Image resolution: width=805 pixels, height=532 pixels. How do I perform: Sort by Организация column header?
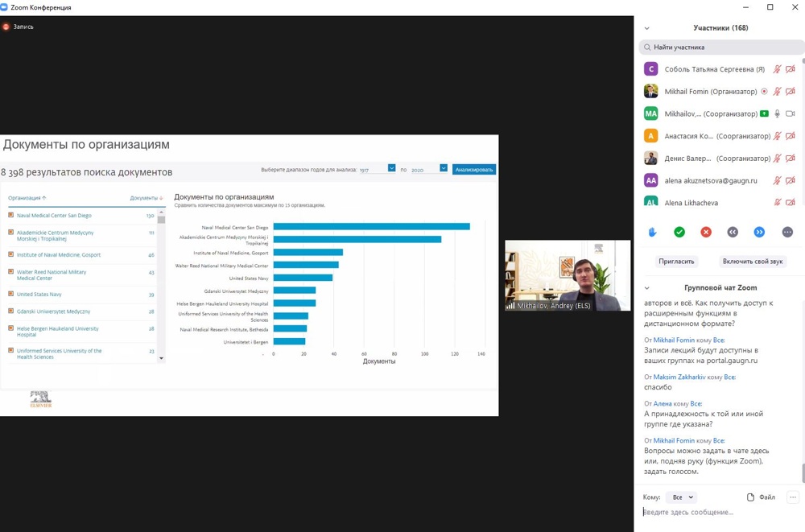27,198
